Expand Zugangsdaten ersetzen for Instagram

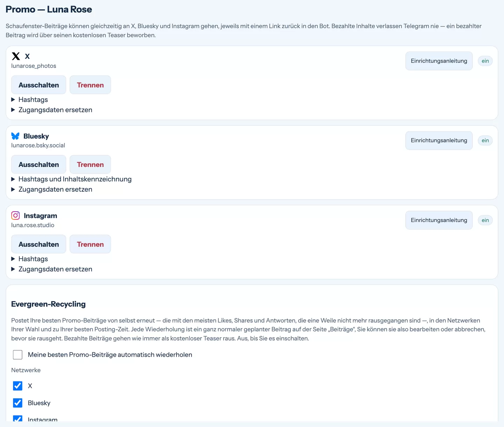click(52, 269)
